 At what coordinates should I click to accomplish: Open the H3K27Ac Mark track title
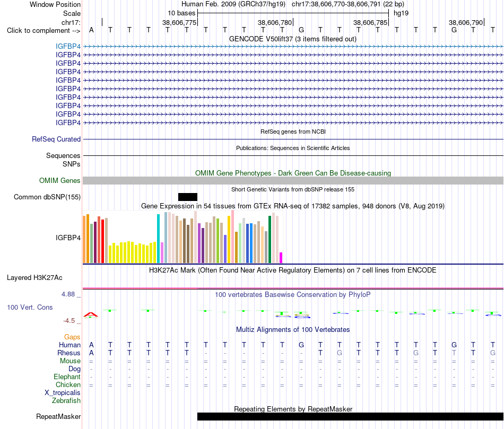coord(293,270)
